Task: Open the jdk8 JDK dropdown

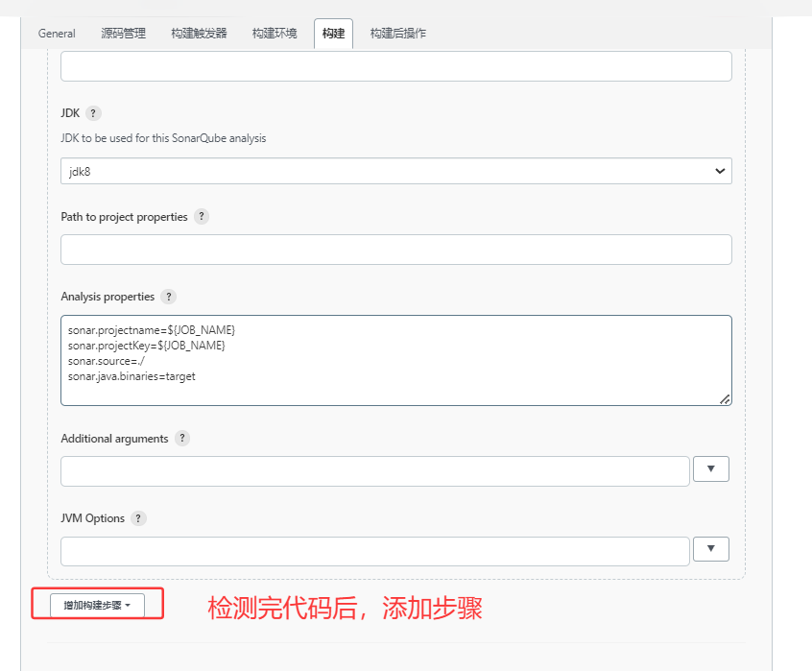Action: 396,171
